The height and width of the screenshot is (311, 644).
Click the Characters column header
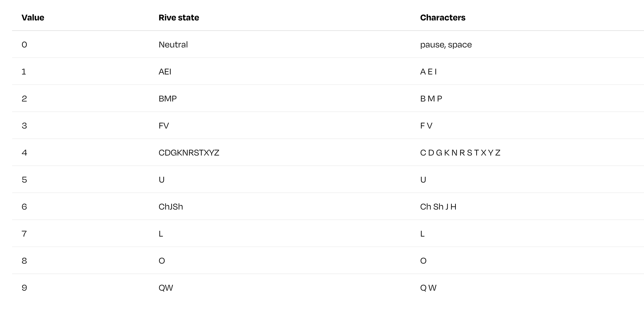[x=443, y=18]
